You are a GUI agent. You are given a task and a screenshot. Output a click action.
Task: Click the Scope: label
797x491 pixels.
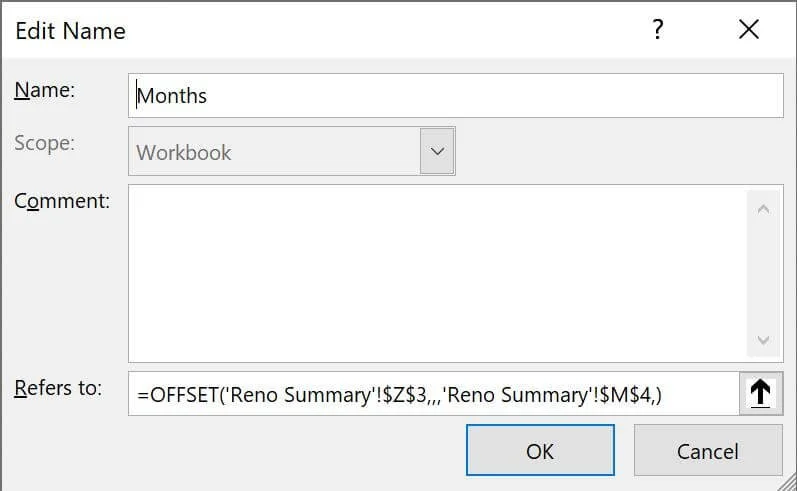click(x=44, y=143)
